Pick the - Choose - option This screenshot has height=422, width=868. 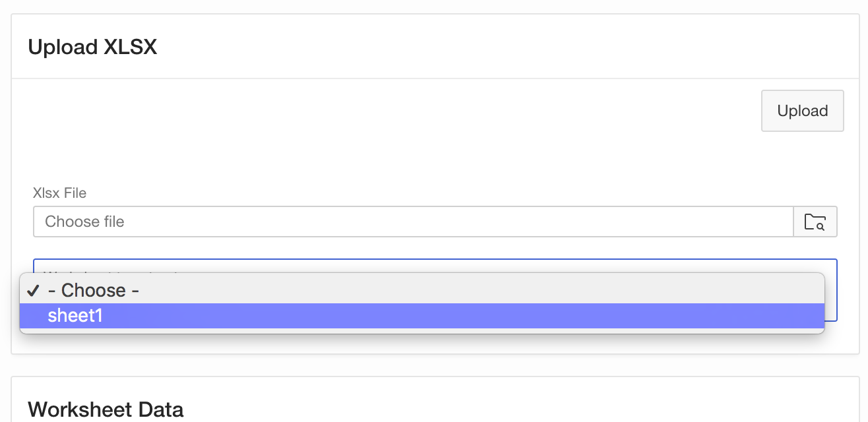tap(94, 291)
